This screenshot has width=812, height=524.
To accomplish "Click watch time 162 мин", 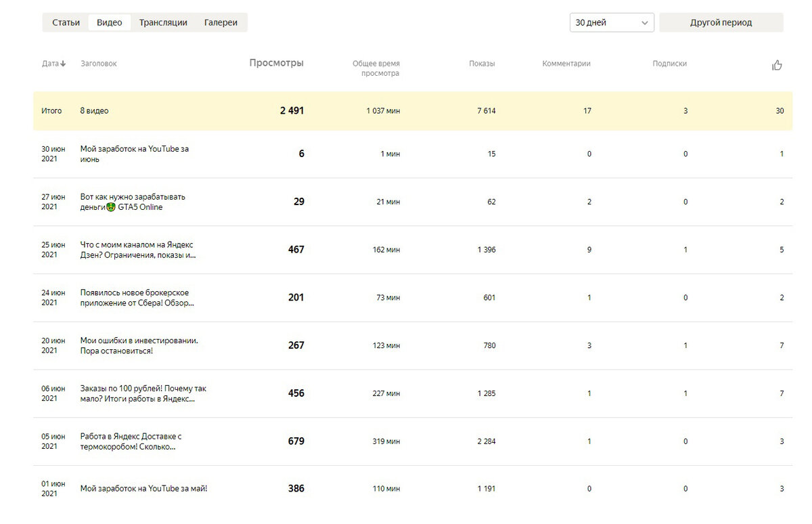I will point(386,250).
